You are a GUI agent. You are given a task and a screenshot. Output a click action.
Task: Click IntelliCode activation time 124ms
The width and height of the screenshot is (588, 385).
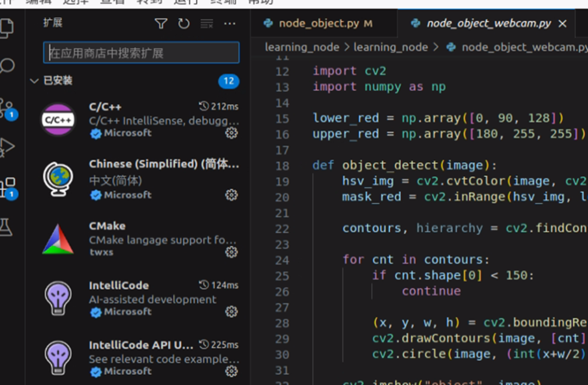pos(219,285)
